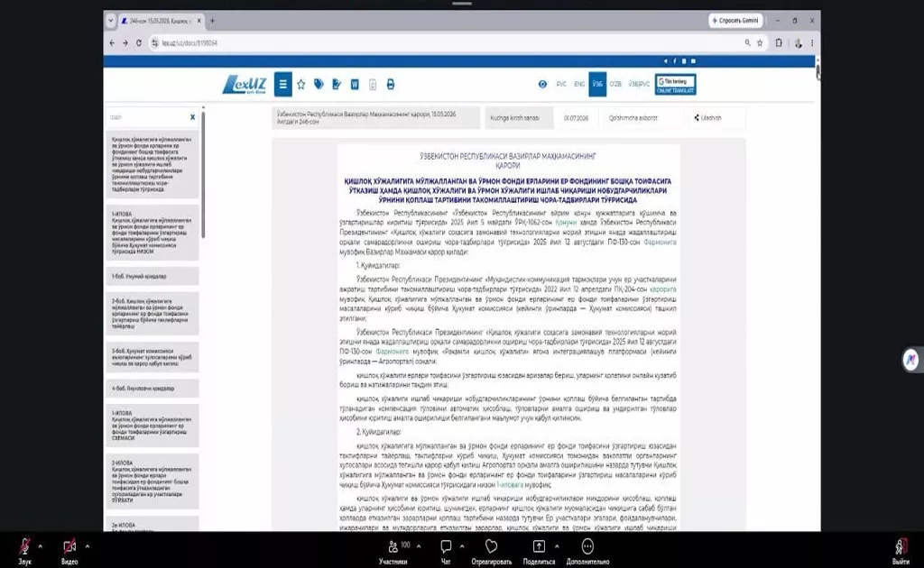This screenshot has height=568, width=924.
Task: Open sidebar 1-ИЛОВА НИЗОМ entry
Action: [x=152, y=233]
